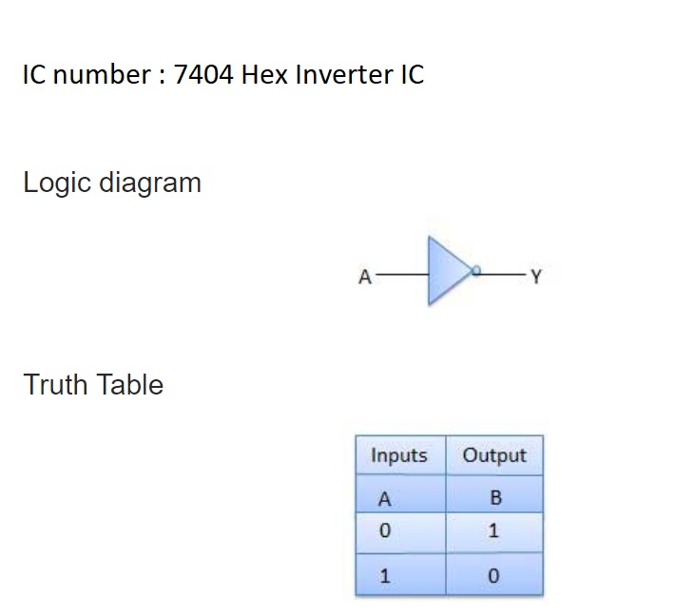Select input label A beside the gate

point(363,278)
